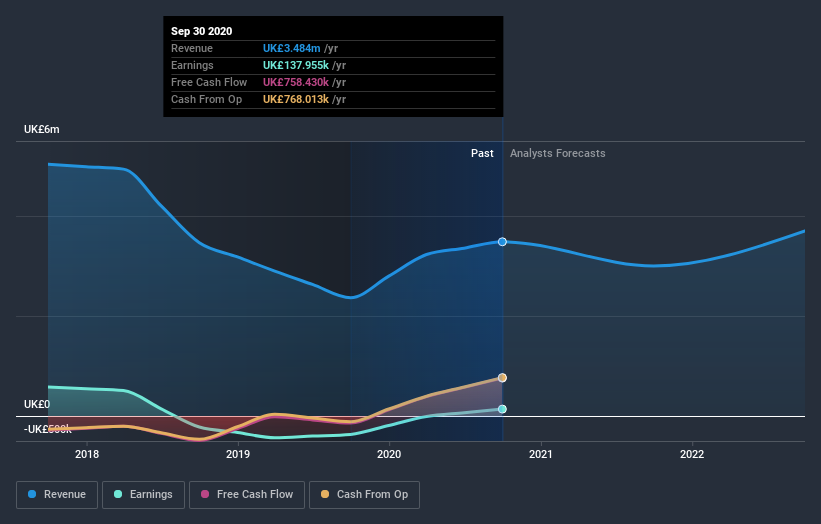Click the Cash From Op label in tooltip
821x524 pixels.
tap(206, 99)
